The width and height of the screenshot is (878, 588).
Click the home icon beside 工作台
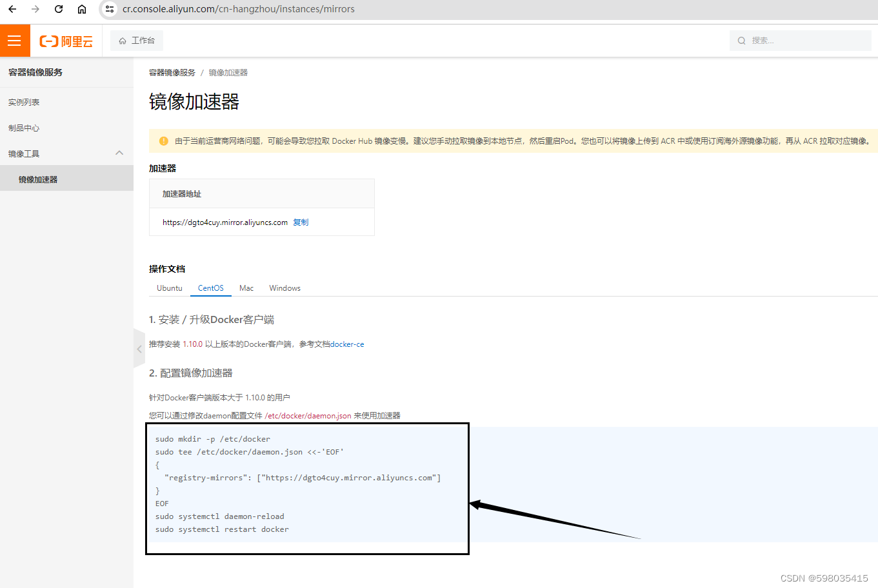pos(123,41)
